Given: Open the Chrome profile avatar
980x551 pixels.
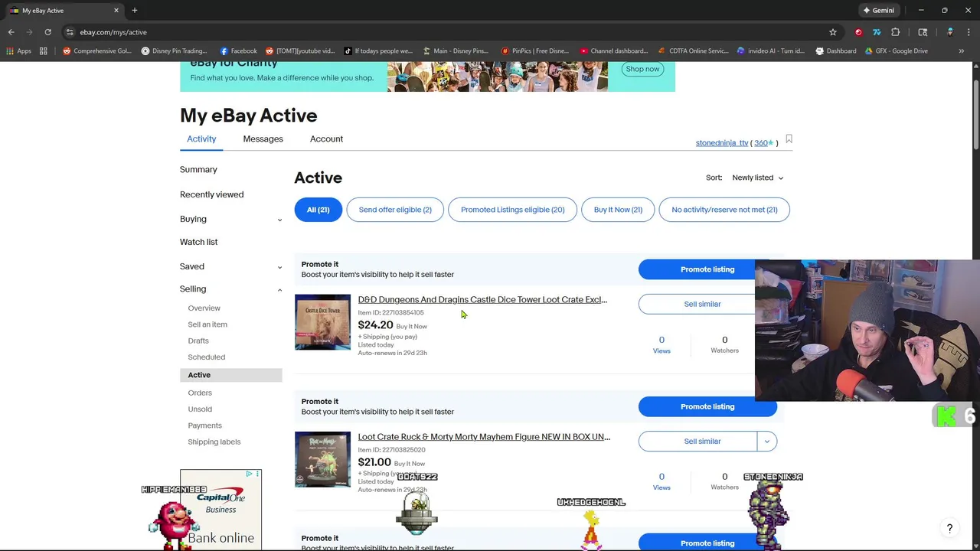Looking at the screenshot, I should pos(950,32).
